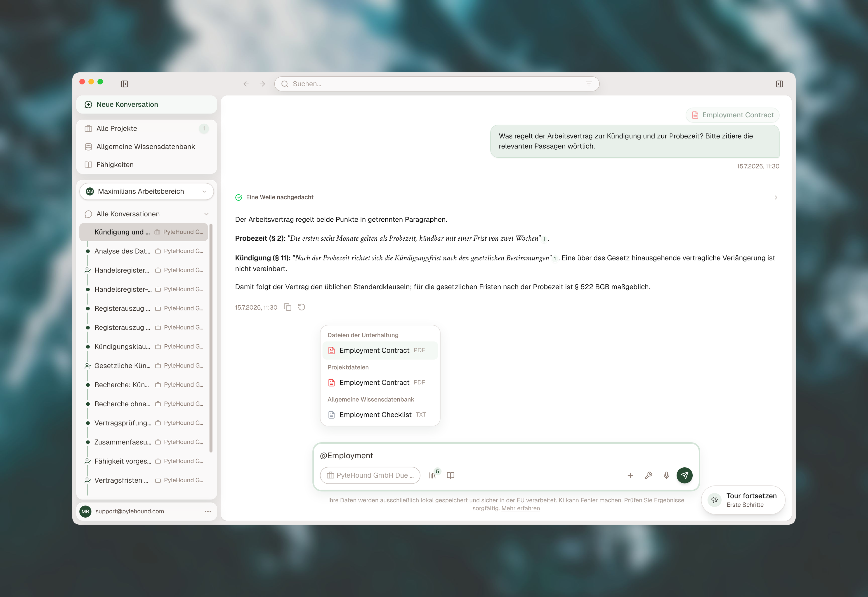This screenshot has width=868, height=597.
Task: Click Tour fortsetzen button
Action: point(743,500)
